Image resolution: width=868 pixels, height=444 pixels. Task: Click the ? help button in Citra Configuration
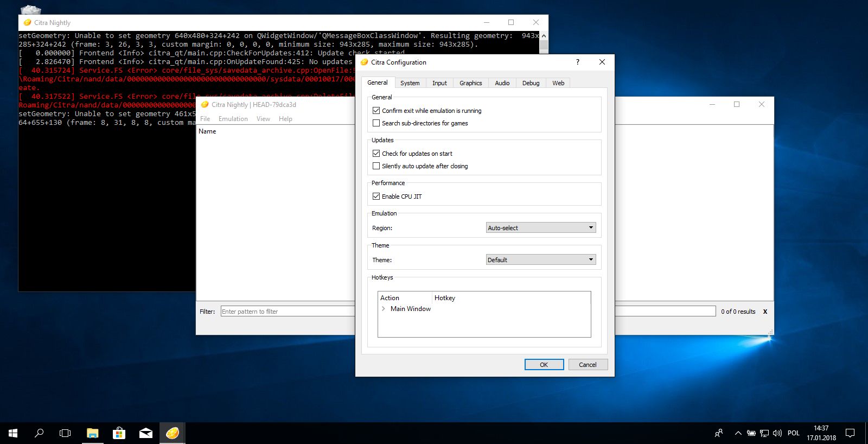click(x=578, y=62)
